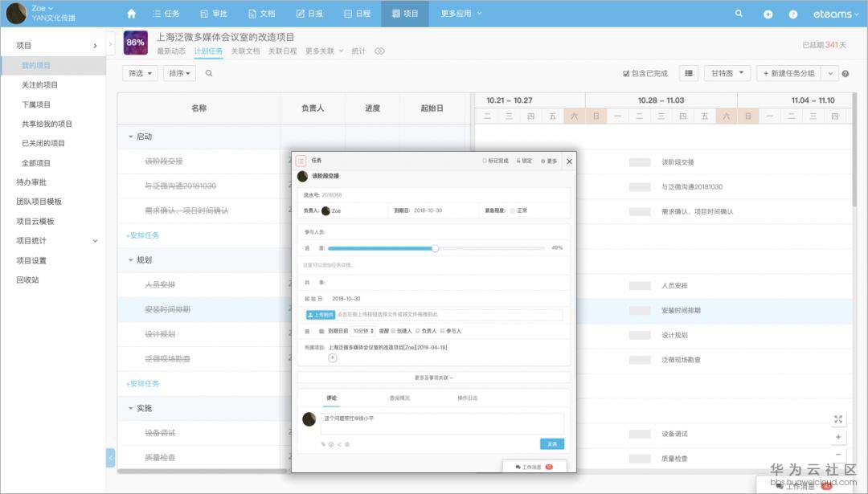This screenshot has width=868, height=494.
Task: Click the plus quick-create icon in top bar
Action: [768, 14]
